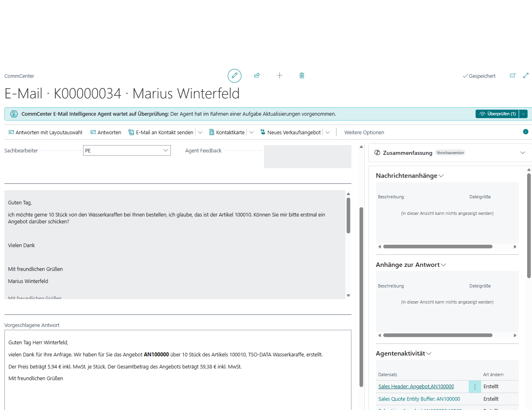Click the Überprüfen (1) button

497,114
